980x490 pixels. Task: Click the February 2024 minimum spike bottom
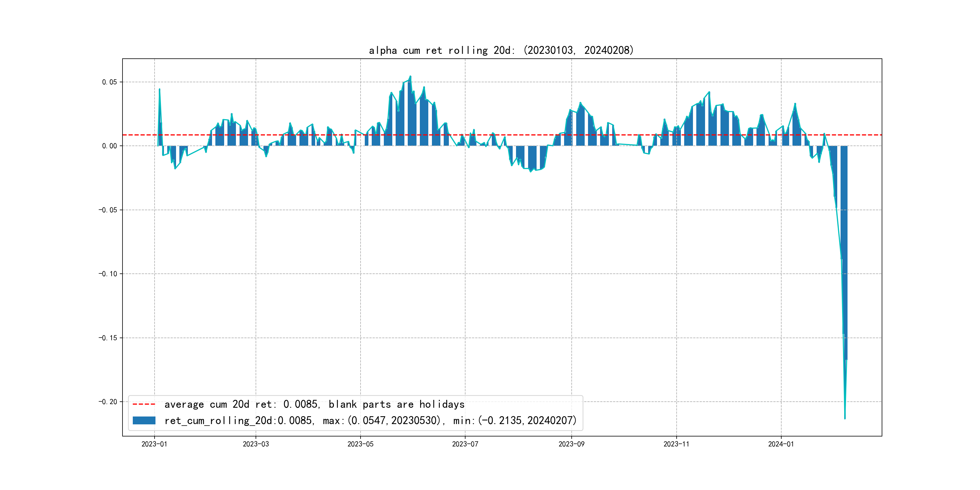coord(845,418)
